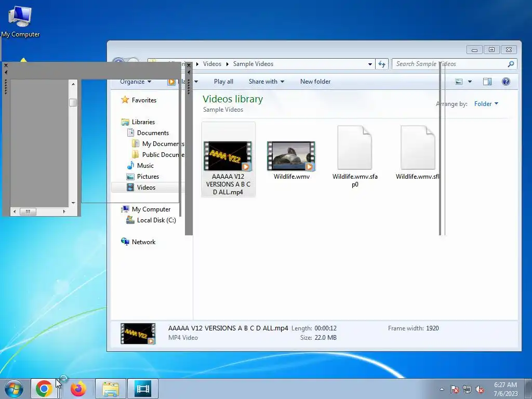Click the gray panel's scroll left arrow
This screenshot has width=532, height=399.
[x=14, y=212]
